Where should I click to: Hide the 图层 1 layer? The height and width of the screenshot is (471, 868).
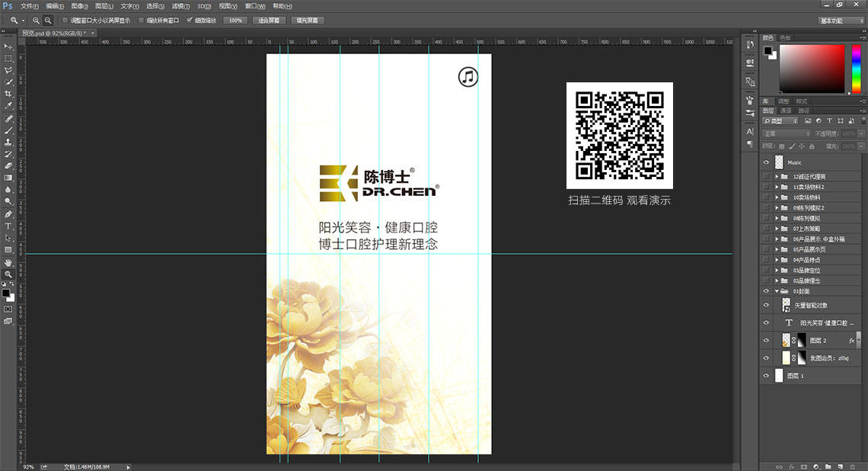click(766, 375)
